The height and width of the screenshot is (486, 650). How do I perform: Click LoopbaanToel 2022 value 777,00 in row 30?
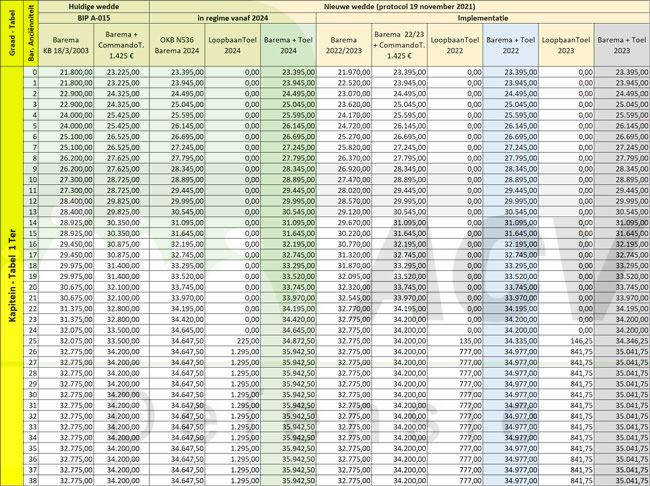tap(455, 395)
